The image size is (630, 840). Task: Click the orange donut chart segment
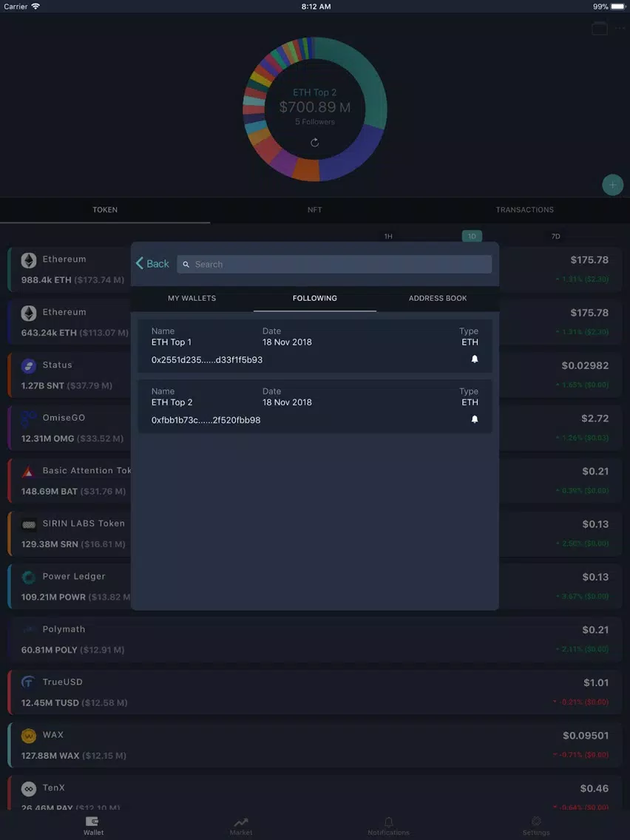point(306,170)
